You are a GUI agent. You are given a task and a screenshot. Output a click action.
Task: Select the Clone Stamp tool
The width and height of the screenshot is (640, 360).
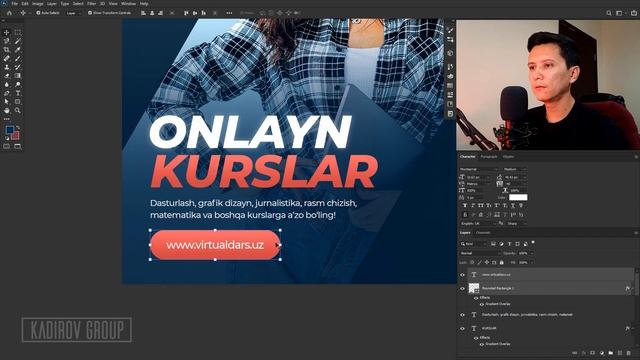[x=7, y=67]
